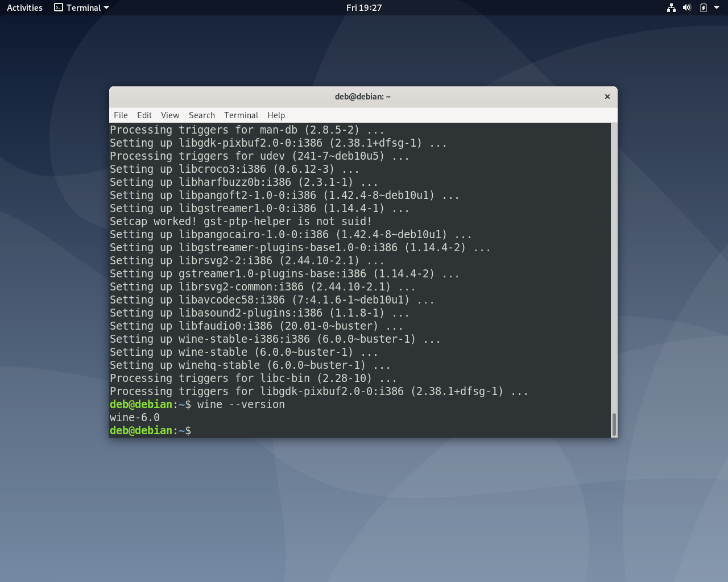The height and width of the screenshot is (582, 728).
Task: Click the window title deb@debian: ~
Action: pos(363,97)
